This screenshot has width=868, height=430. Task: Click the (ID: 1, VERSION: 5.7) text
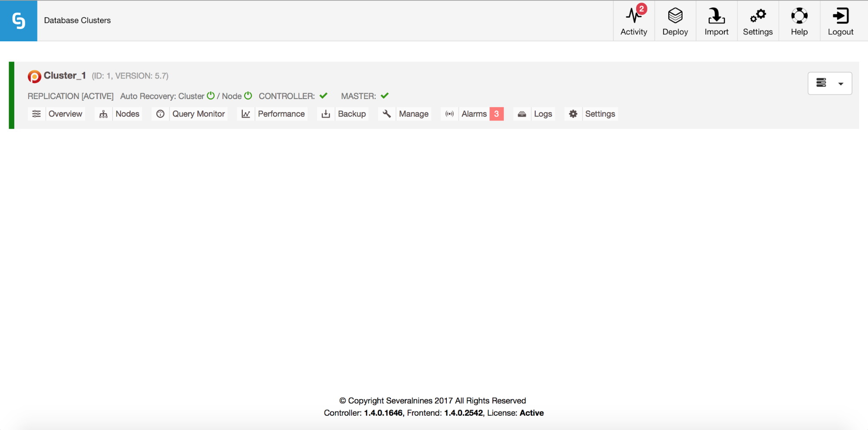point(130,76)
